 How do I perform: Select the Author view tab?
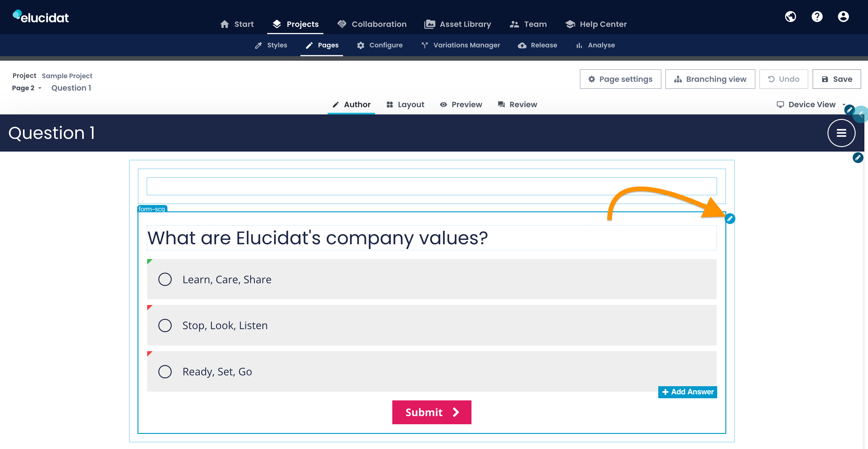[x=351, y=104]
